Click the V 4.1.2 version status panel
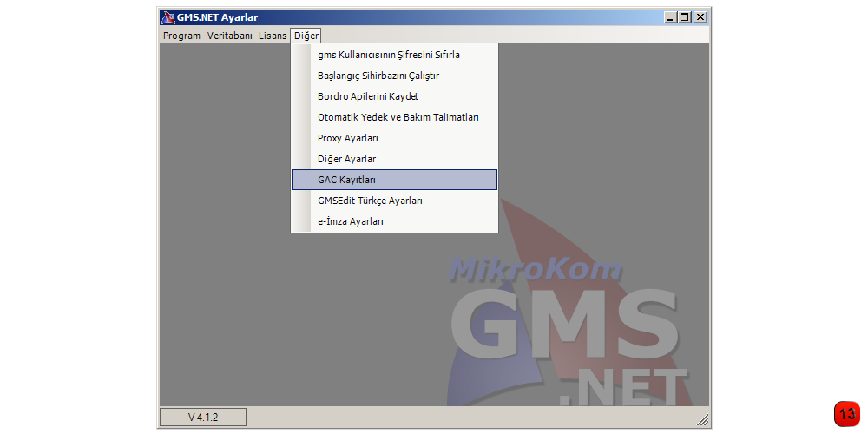 click(202, 418)
